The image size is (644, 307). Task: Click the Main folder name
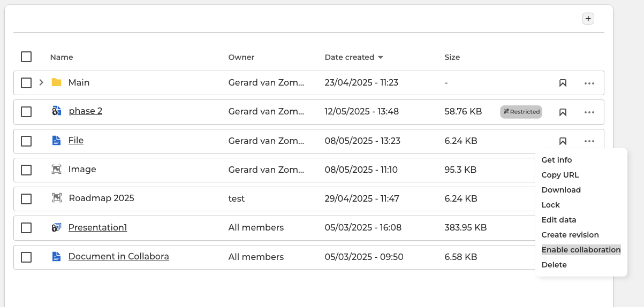(79, 82)
